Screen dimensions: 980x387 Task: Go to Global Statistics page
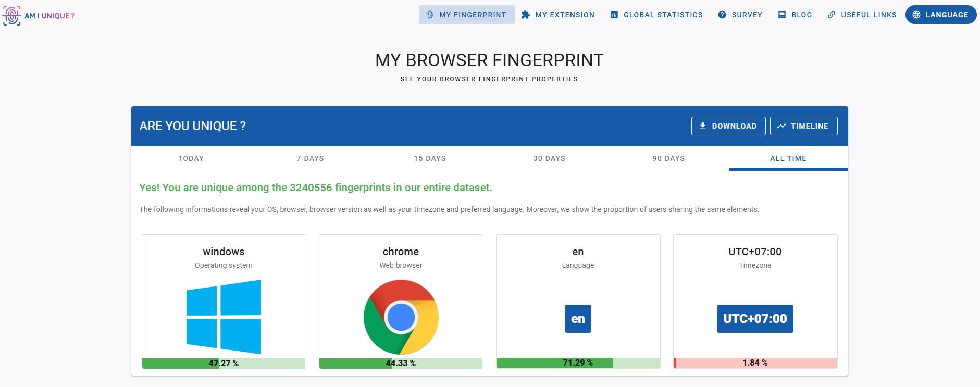point(656,15)
